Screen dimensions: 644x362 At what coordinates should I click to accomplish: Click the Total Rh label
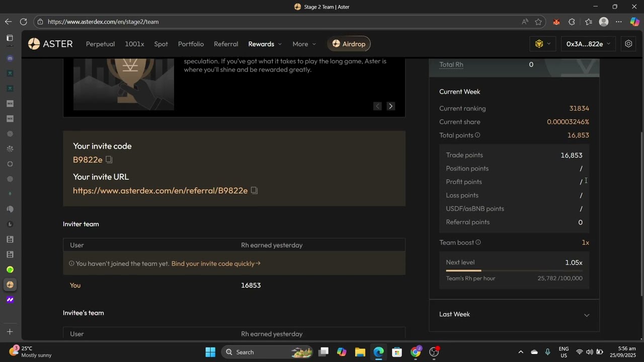click(451, 64)
